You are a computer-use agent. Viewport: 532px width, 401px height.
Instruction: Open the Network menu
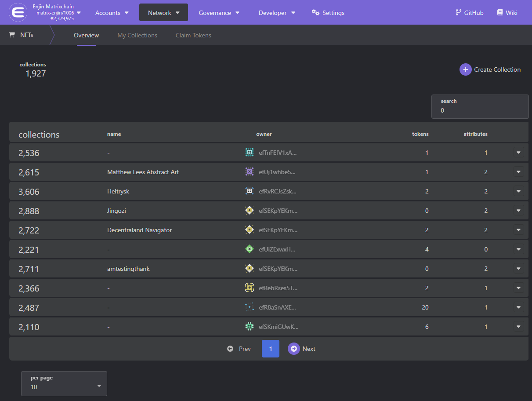(163, 12)
